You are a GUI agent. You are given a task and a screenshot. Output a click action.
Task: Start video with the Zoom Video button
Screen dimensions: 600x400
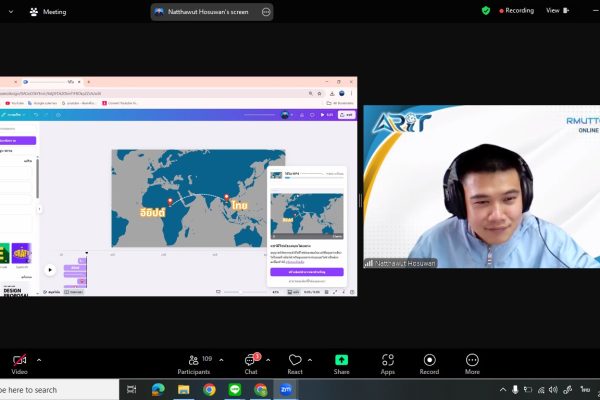[19, 364]
